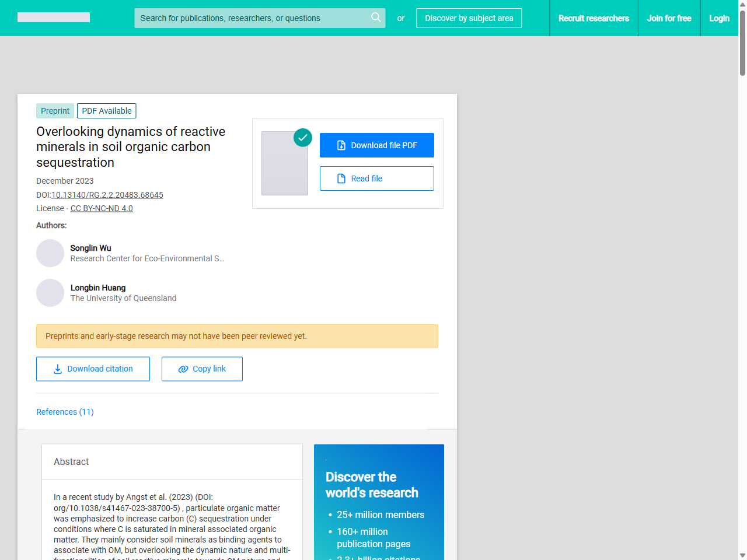
Task: Click the document icon inside Read file
Action: 341,178
